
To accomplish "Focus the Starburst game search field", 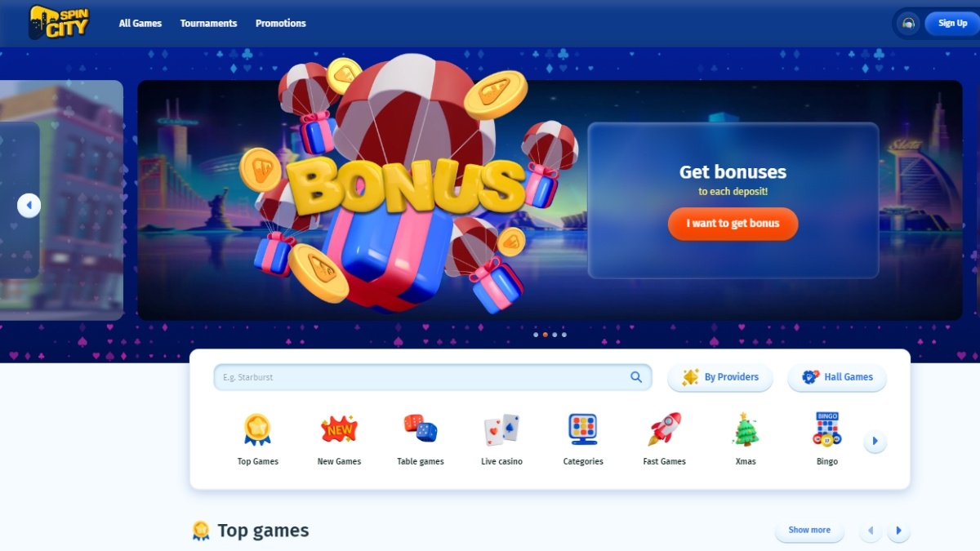I will tap(433, 377).
